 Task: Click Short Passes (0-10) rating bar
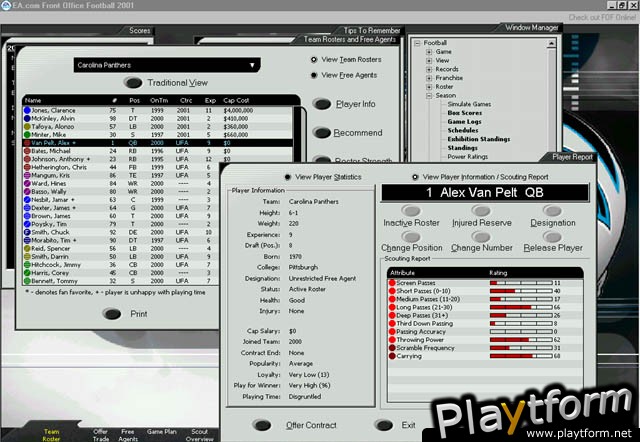click(x=521, y=291)
